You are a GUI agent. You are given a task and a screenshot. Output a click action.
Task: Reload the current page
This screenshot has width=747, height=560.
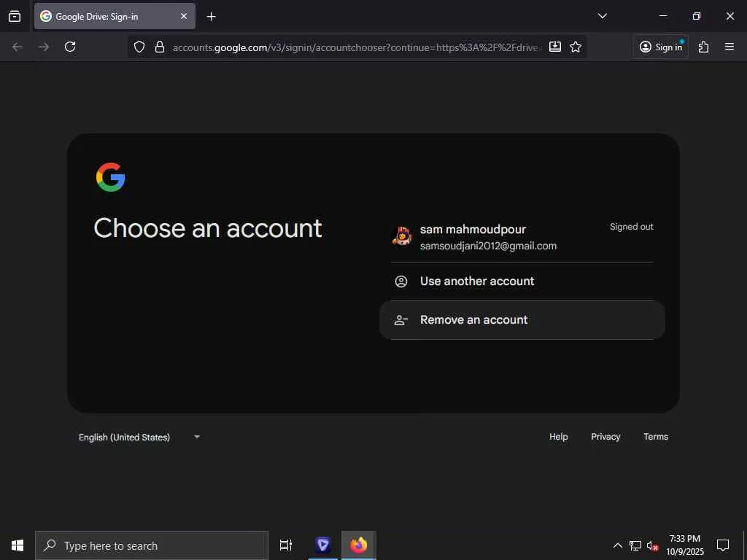[x=70, y=47]
